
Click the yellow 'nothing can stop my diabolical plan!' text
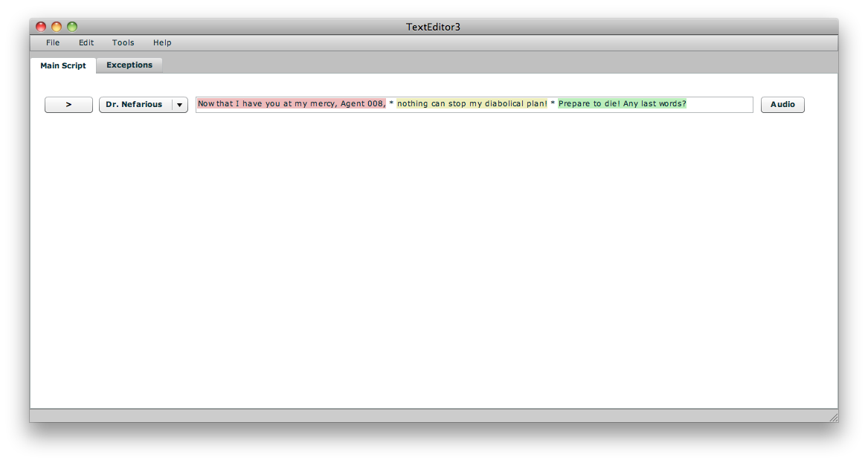click(x=472, y=103)
